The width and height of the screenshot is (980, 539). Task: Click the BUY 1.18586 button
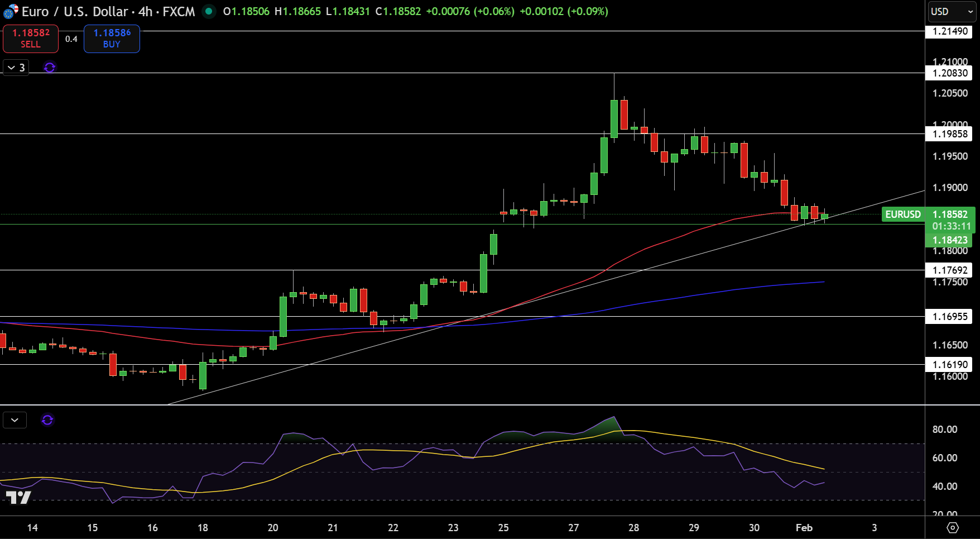[112, 39]
